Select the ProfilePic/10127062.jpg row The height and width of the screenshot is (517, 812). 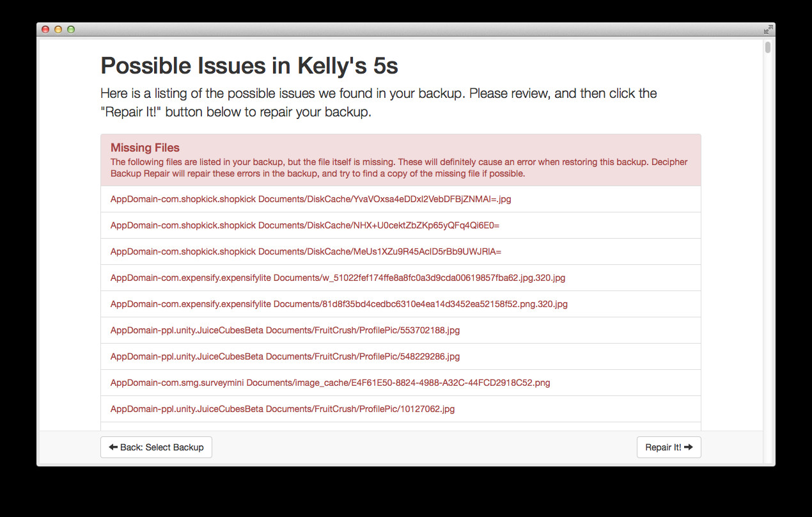(401, 409)
